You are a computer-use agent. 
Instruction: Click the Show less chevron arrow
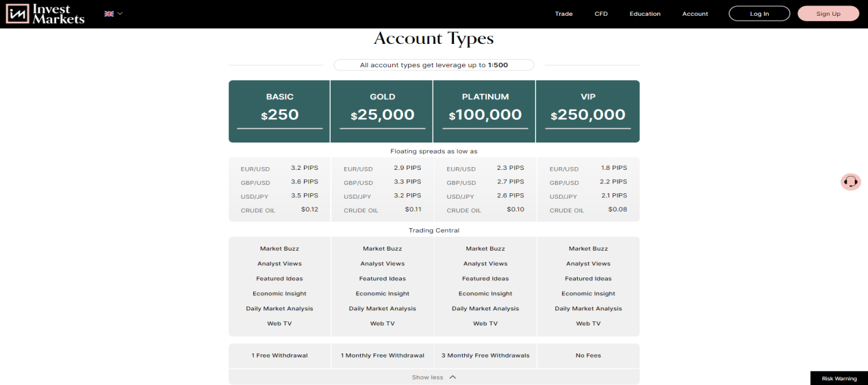[452, 377]
